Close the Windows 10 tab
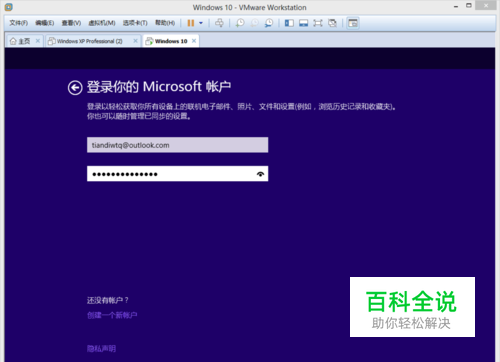This screenshot has height=362, width=500. click(194, 41)
